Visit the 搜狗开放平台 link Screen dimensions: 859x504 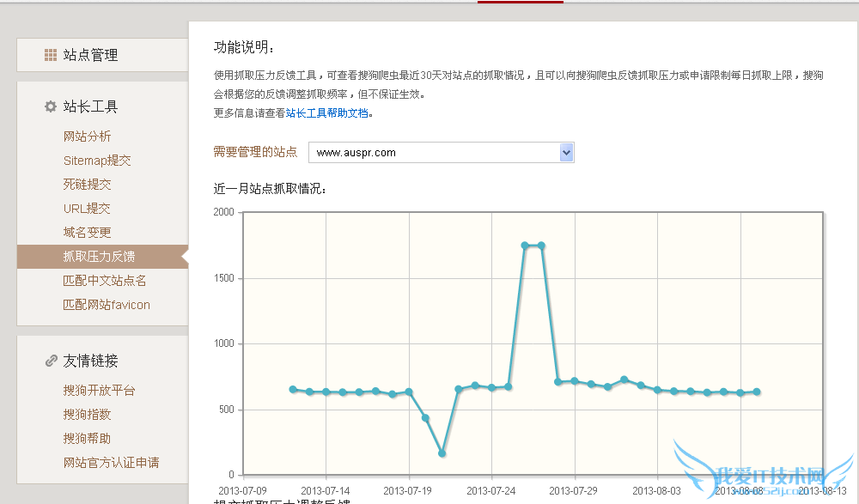pyautogui.click(x=99, y=391)
